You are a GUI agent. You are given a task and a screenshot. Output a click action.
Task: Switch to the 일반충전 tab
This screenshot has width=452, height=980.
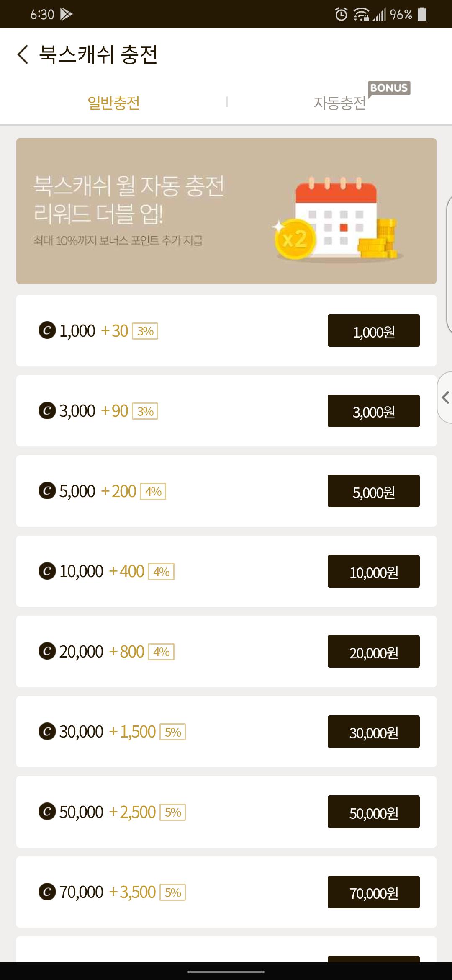tap(113, 103)
